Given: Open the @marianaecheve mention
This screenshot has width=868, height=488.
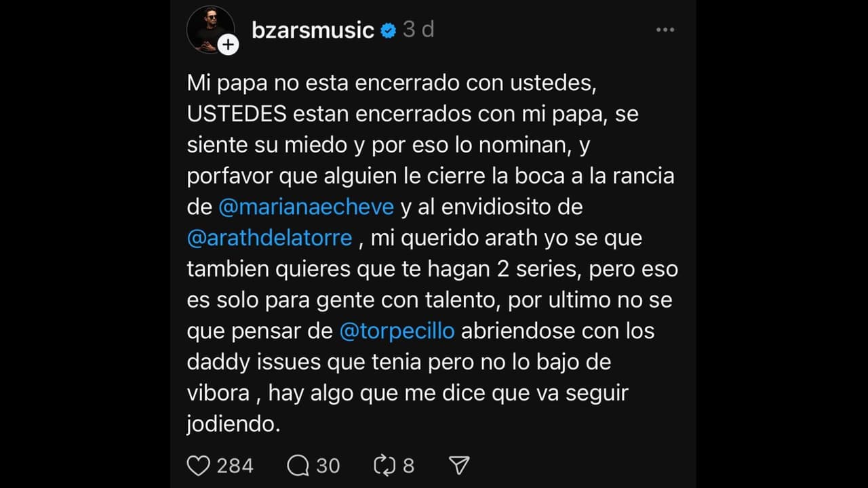Looking at the screenshot, I should pos(307,207).
